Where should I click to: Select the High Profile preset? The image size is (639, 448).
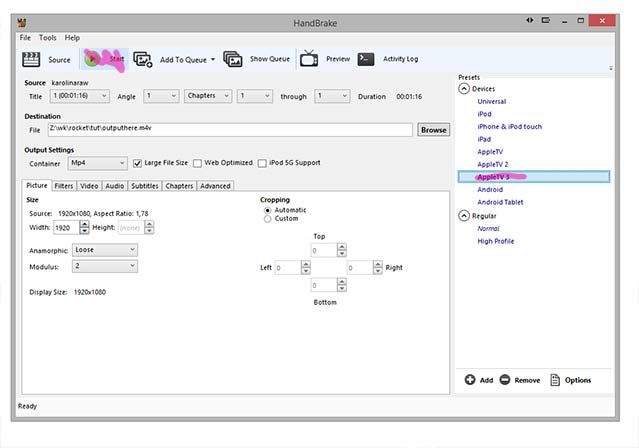496,241
